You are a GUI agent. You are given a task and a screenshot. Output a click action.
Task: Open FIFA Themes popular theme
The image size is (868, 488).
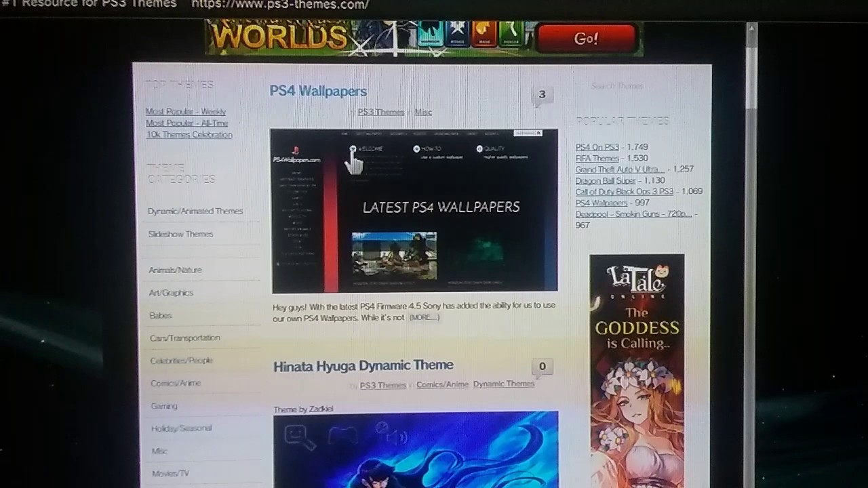coord(597,158)
